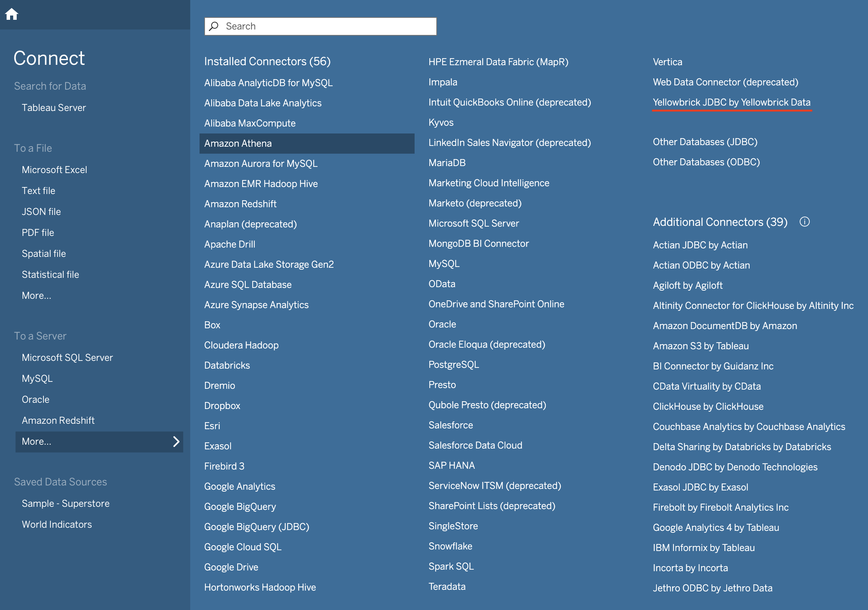The height and width of the screenshot is (610, 868).
Task: Select the Google BigQuery connector
Action: (x=240, y=507)
